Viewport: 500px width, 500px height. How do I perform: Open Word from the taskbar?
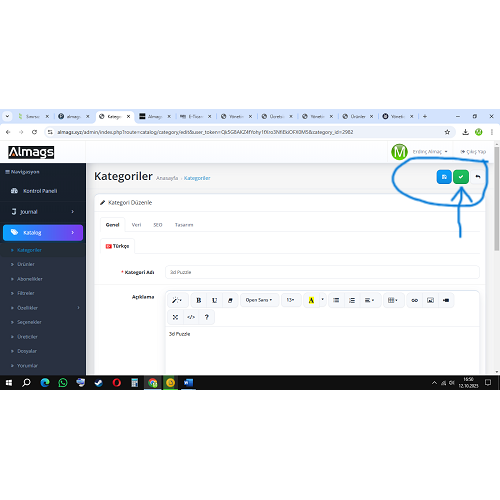188,383
